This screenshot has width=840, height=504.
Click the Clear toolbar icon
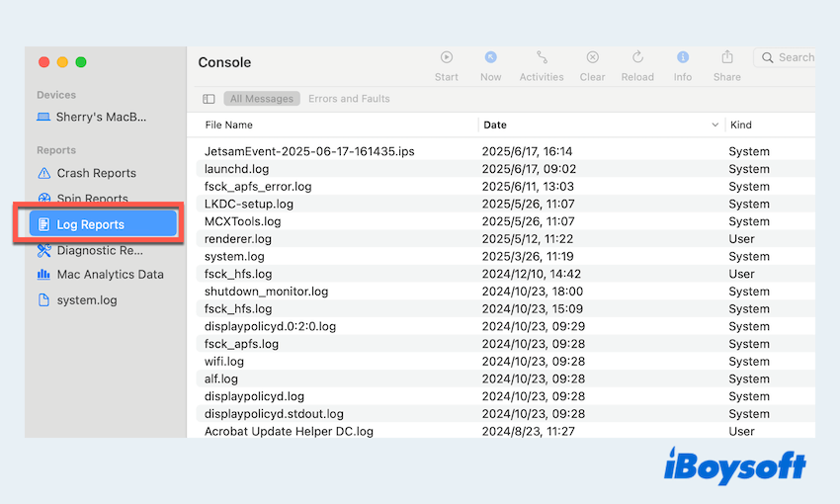(x=592, y=58)
